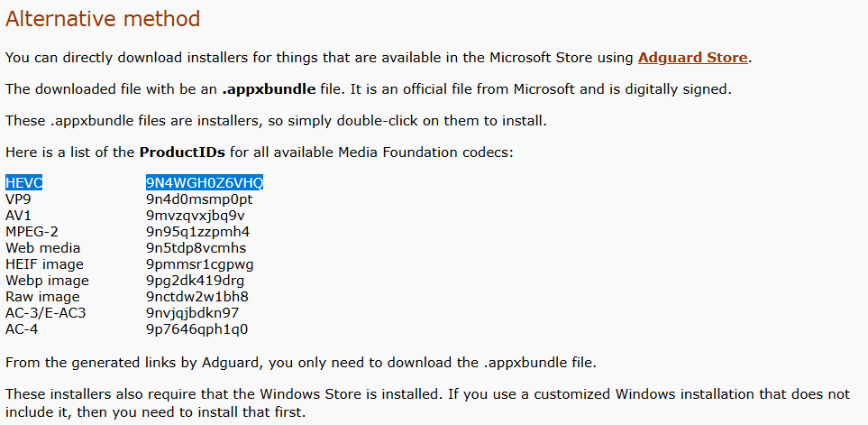The height and width of the screenshot is (425, 868).
Task: Click the VP9 product ID 9n4d0msmp0pt
Action: coord(199,199)
